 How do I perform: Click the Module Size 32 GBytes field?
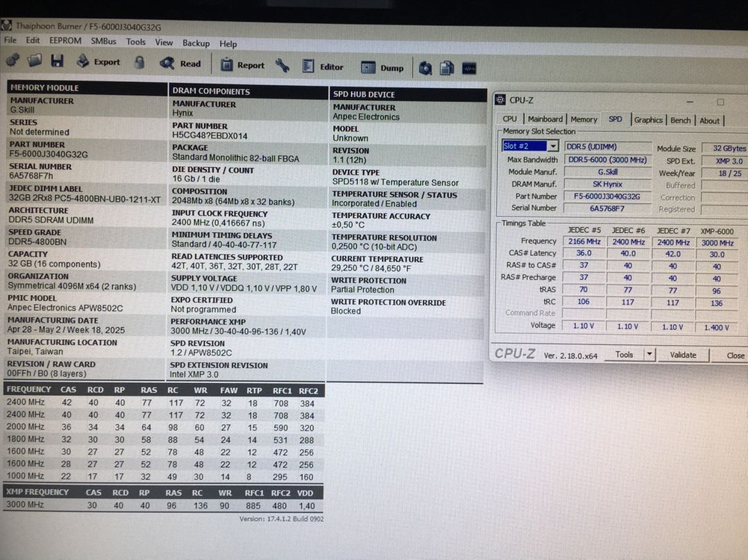(x=725, y=149)
